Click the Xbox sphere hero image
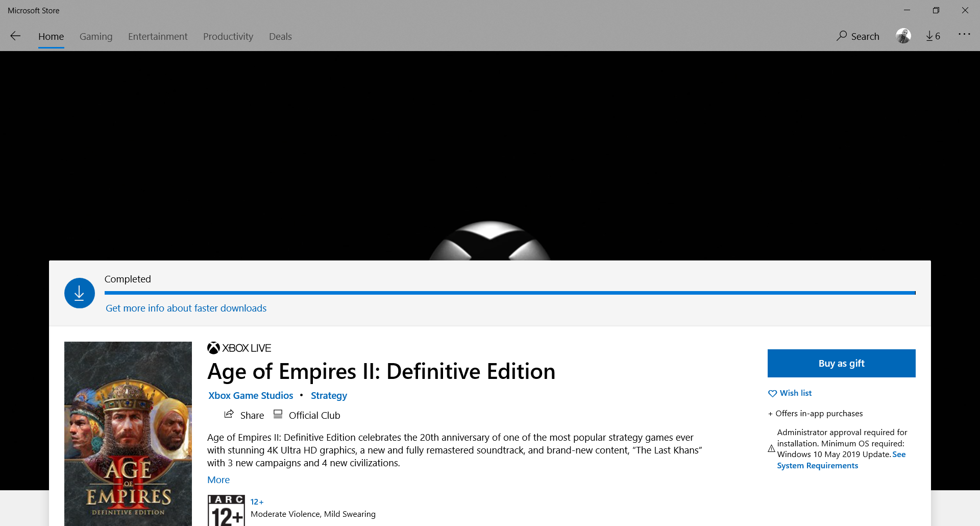 [489, 241]
